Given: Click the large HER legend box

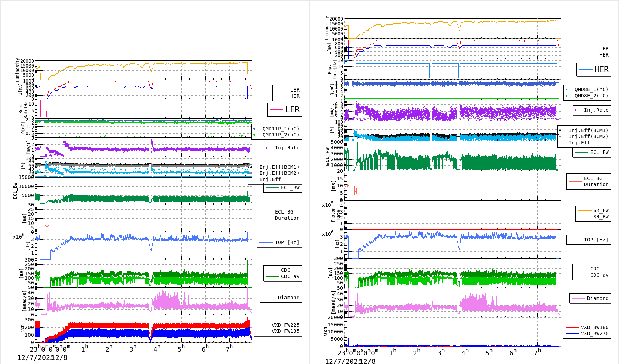Looking at the screenshot, I should point(594,70).
